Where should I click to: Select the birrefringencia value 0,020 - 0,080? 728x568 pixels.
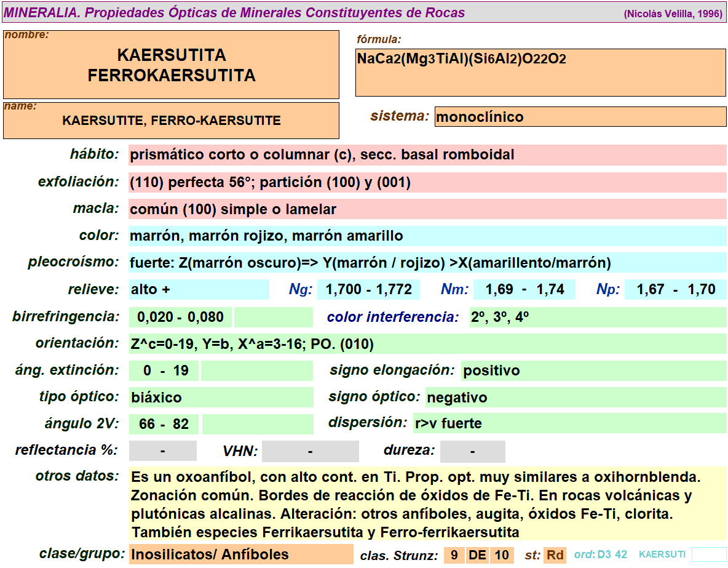click(x=180, y=318)
